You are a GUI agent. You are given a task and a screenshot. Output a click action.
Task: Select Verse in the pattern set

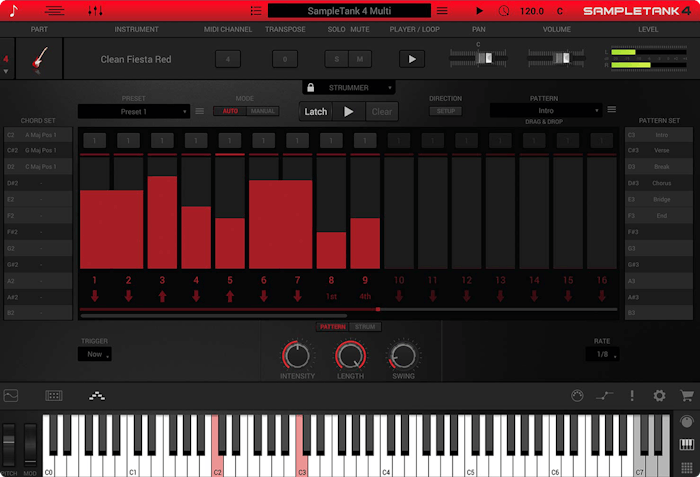pyautogui.click(x=659, y=151)
